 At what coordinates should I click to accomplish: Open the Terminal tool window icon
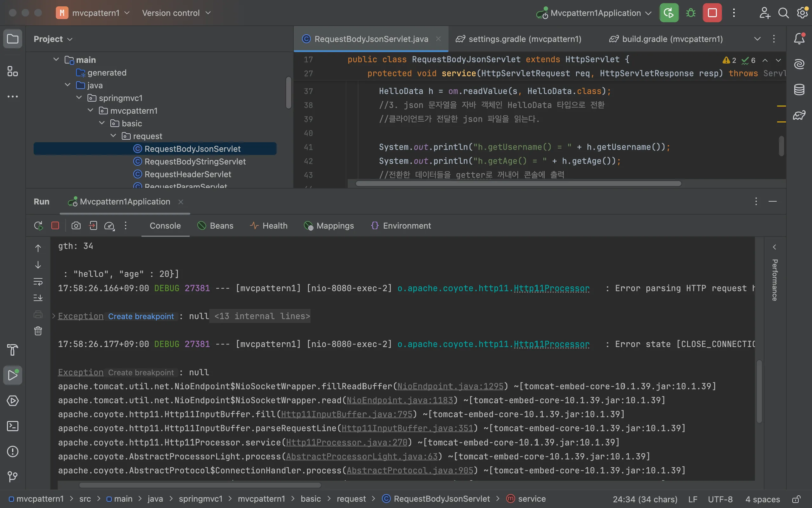(13, 426)
